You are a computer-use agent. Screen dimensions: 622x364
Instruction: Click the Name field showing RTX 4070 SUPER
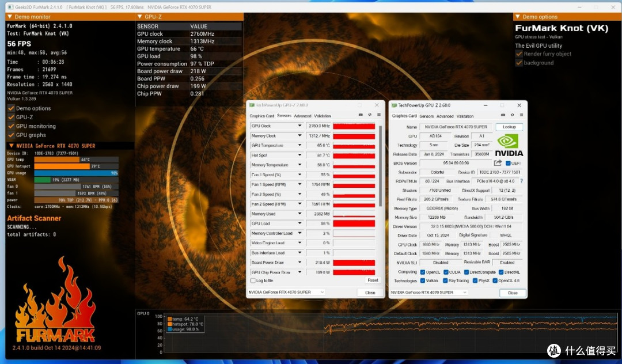click(456, 127)
